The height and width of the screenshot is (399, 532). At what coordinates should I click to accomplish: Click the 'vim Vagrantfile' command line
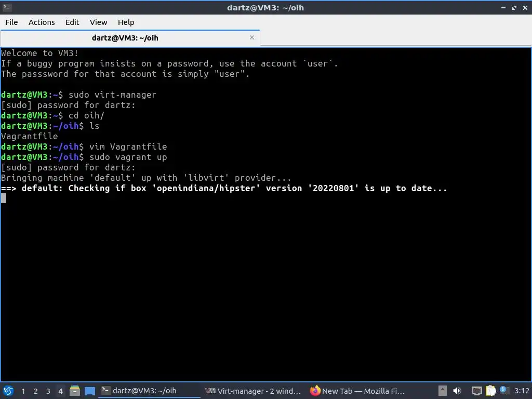pos(128,147)
